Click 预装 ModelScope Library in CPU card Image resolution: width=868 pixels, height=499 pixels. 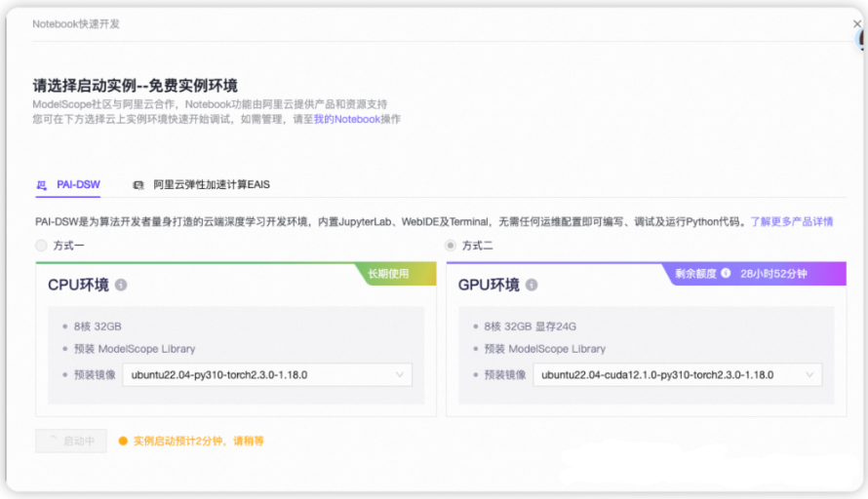(135, 349)
